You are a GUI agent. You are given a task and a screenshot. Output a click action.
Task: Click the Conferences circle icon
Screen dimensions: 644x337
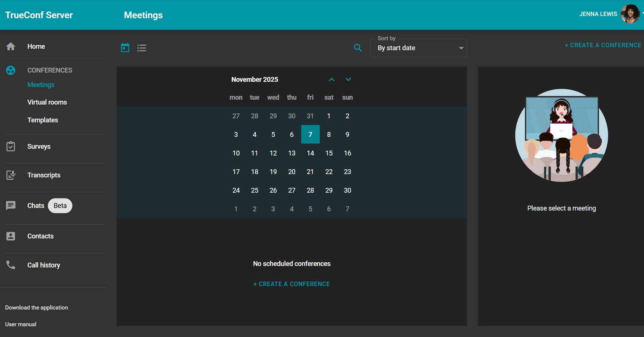point(11,70)
